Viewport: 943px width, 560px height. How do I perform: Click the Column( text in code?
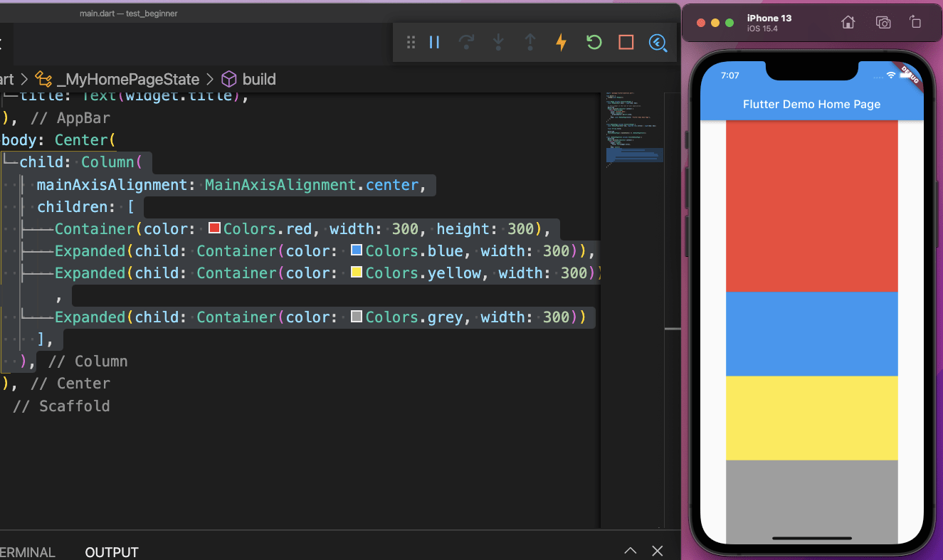(x=112, y=162)
